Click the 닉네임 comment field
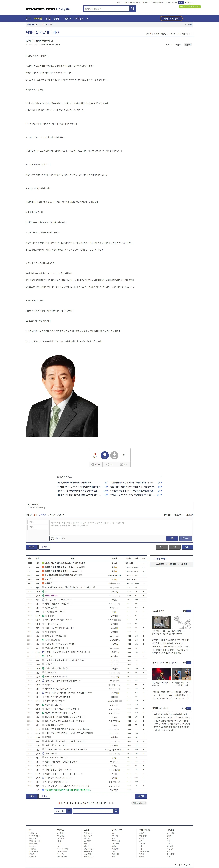This screenshot has width=219, height=868. [x=37, y=522]
